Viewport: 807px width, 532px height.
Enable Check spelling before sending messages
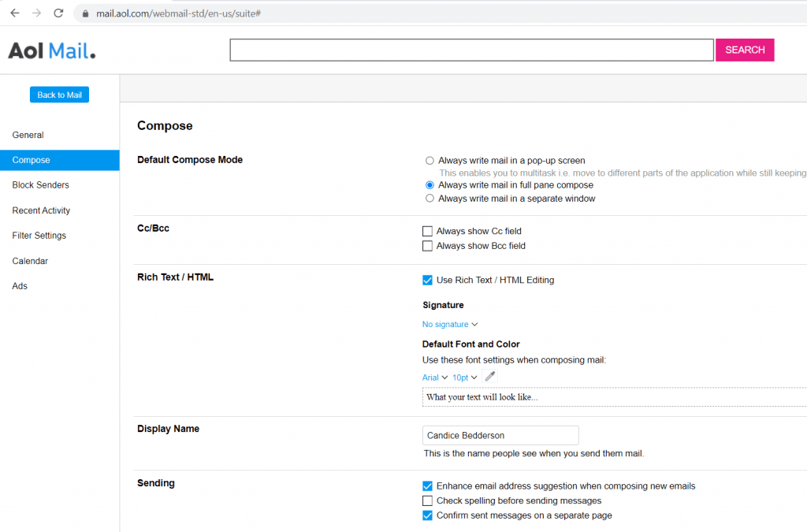pyautogui.click(x=428, y=500)
